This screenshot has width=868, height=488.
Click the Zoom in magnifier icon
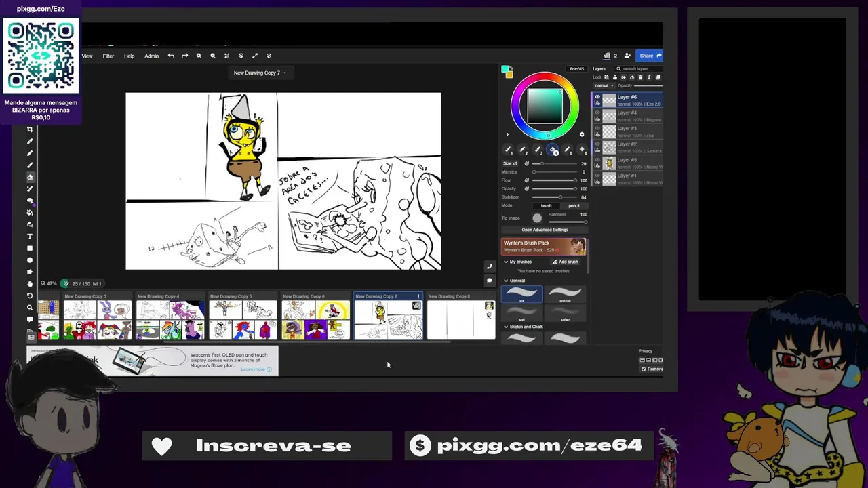click(x=199, y=56)
